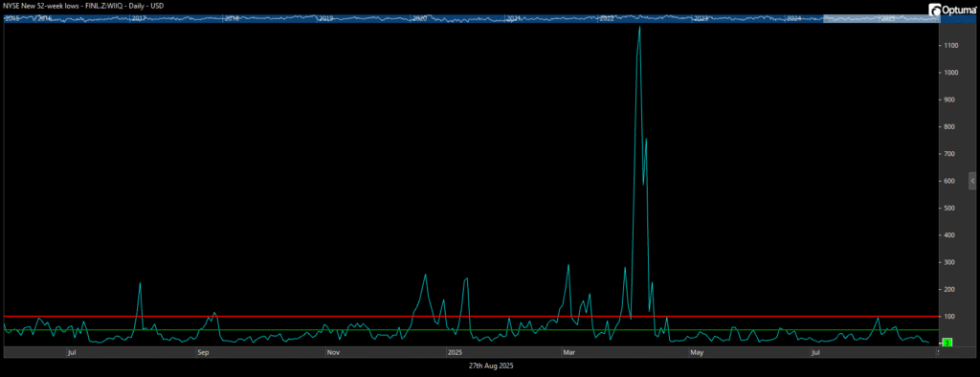980x377 pixels.
Task: Click the 300 label on price scale
Action: [x=950, y=262]
